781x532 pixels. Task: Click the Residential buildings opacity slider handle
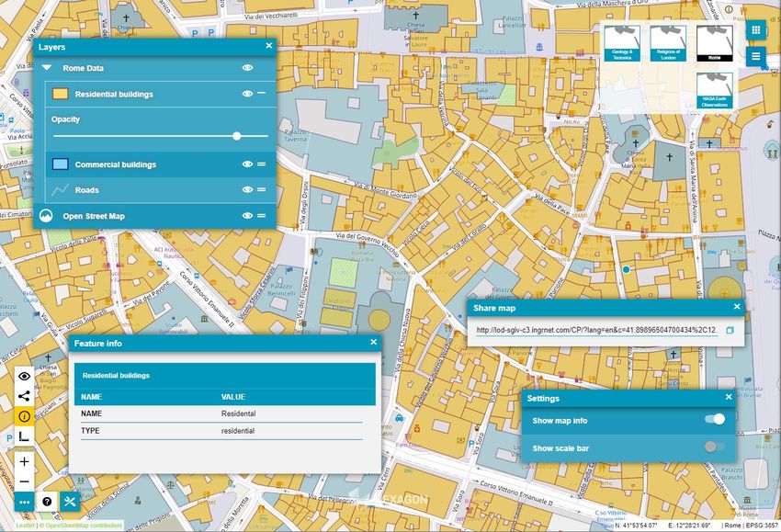(x=236, y=135)
